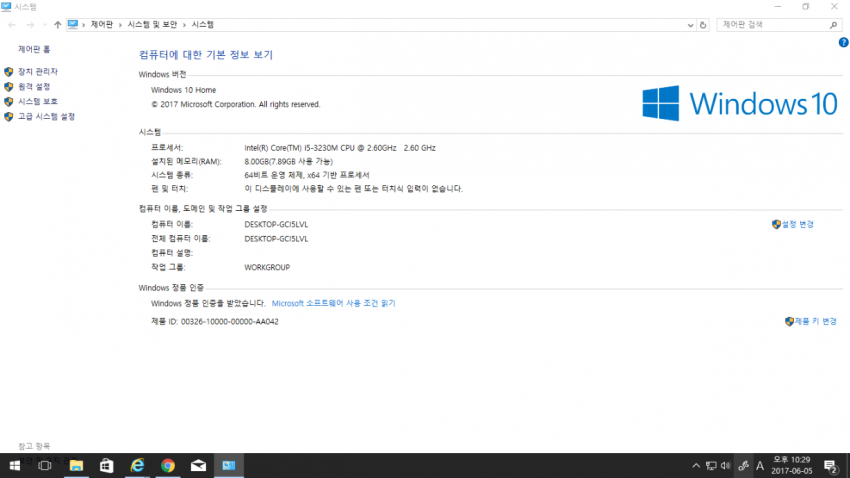This screenshot has width=850, height=478.
Task: Launch Google Chrome from taskbar
Action: 168,466
